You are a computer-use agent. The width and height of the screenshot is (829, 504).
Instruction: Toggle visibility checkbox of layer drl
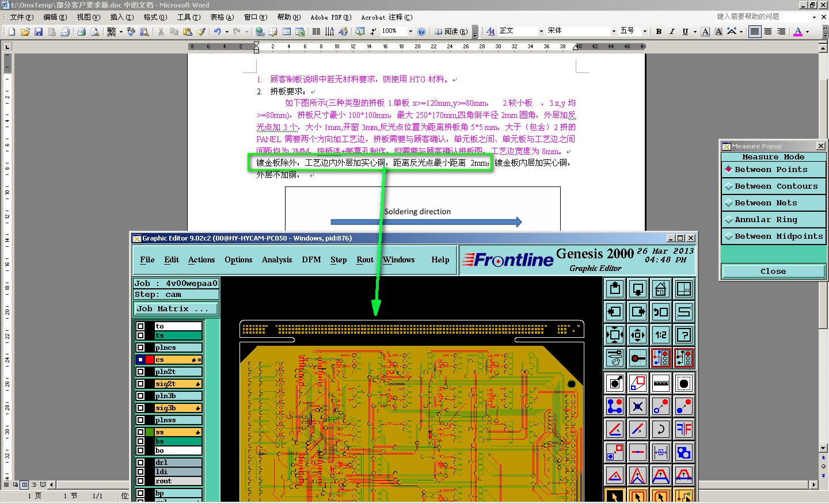[140, 463]
